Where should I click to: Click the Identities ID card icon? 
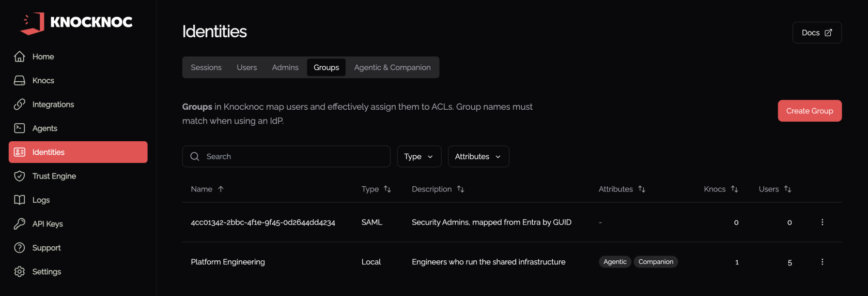20,152
